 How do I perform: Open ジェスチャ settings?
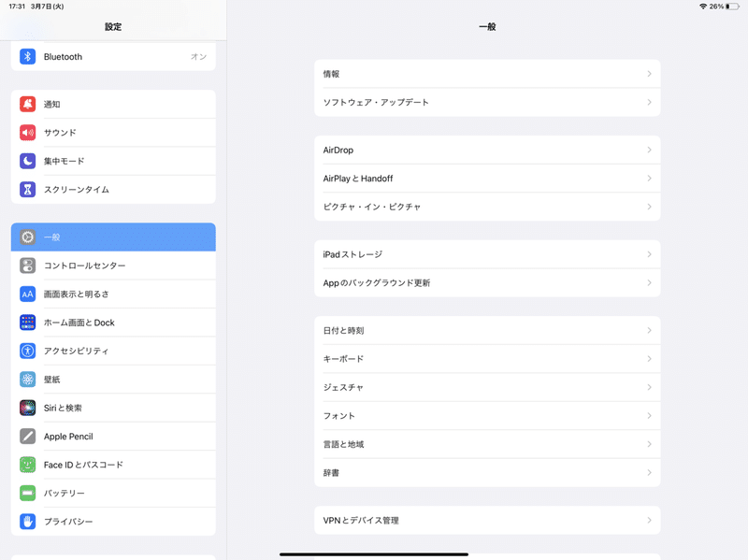487,387
